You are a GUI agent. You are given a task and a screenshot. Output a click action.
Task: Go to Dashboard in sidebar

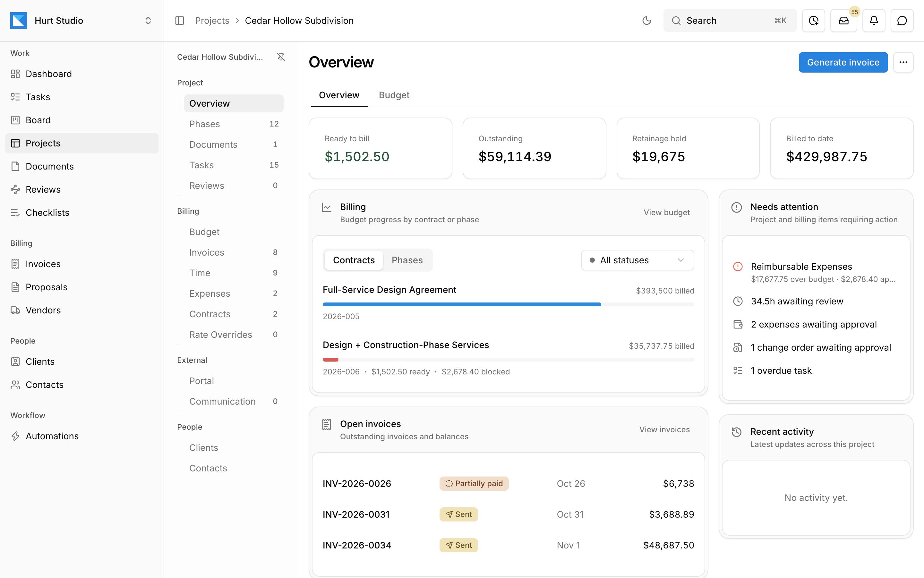click(x=82, y=74)
